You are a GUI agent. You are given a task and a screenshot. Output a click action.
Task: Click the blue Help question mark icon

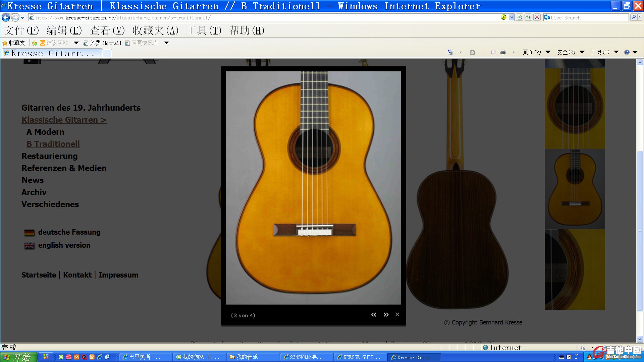coord(627,52)
